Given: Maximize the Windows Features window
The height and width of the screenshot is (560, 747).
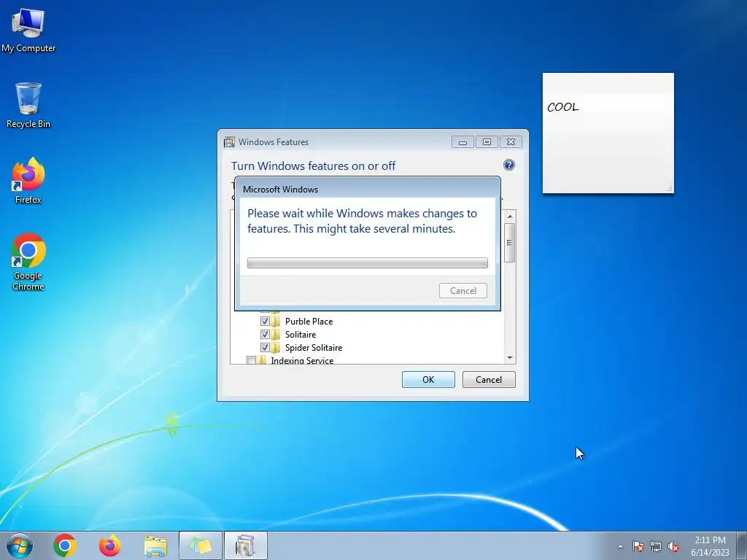Looking at the screenshot, I should 487,142.
